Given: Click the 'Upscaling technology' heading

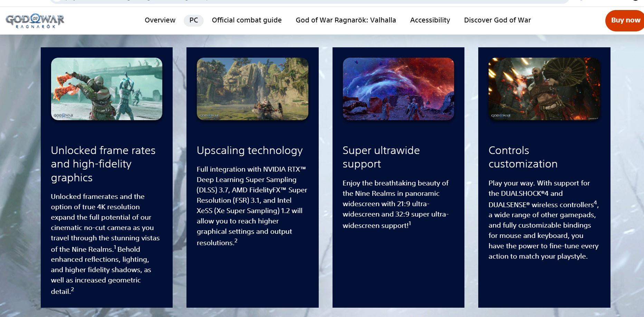Looking at the screenshot, I should pos(250,150).
